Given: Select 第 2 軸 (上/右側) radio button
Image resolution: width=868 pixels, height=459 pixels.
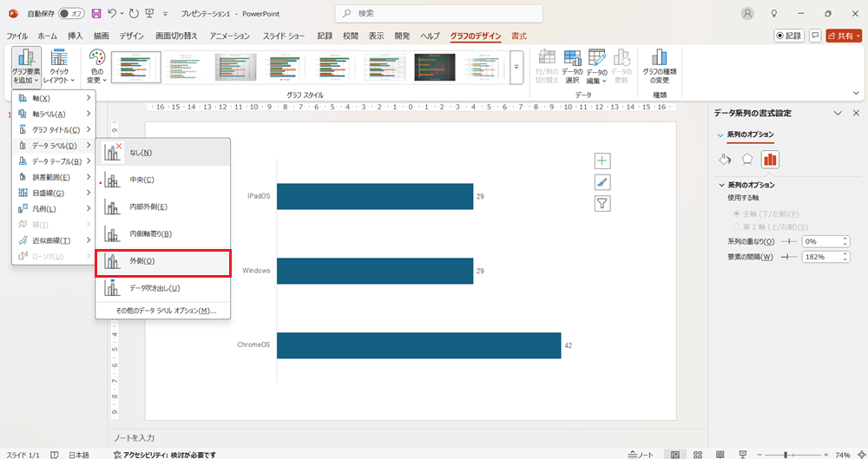Looking at the screenshot, I should point(736,227).
